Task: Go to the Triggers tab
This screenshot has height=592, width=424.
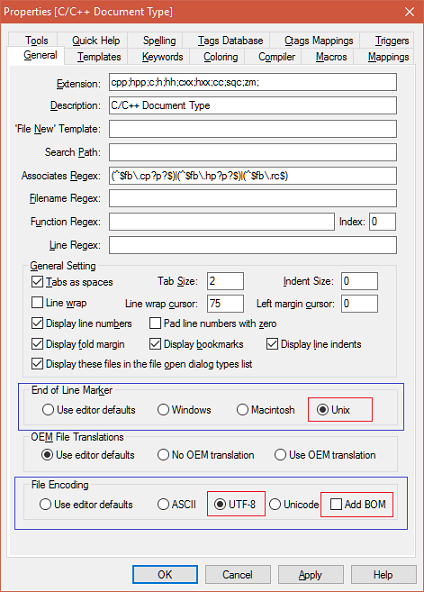Action: (392, 40)
